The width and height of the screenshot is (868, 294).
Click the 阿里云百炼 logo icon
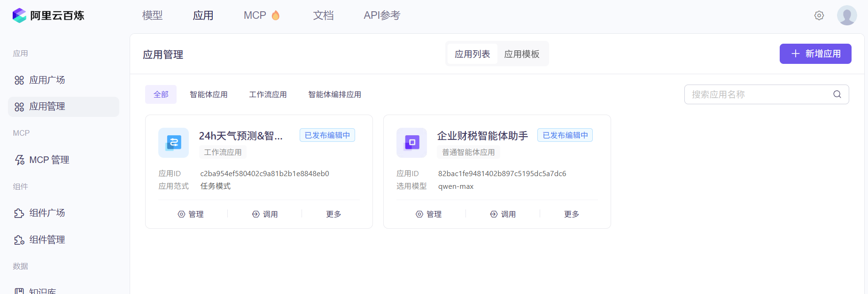pyautogui.click(x=19, y=15)
